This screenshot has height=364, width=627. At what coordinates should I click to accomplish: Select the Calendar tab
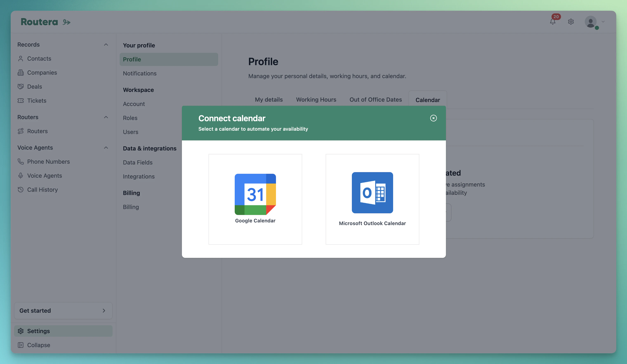(428, 100)
